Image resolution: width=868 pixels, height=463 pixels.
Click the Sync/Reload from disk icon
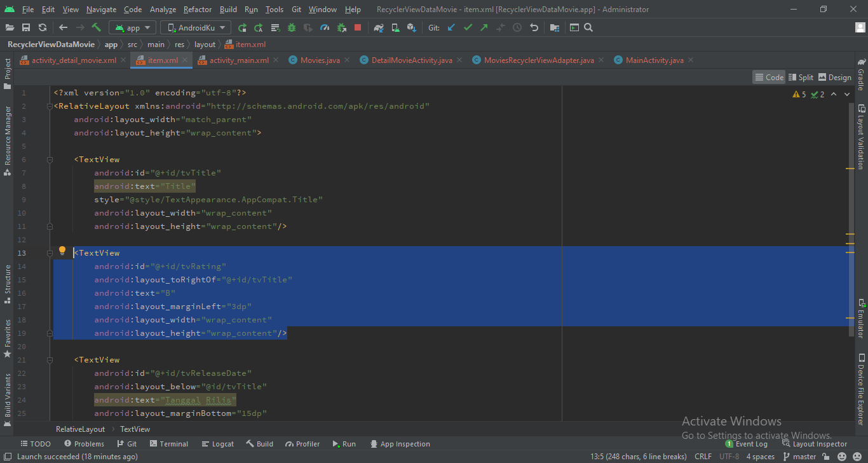point(43,27)
